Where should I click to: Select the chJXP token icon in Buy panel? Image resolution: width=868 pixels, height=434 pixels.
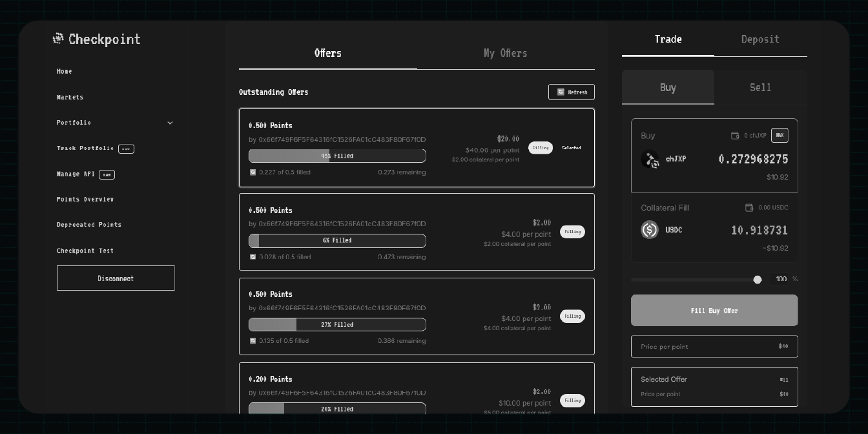point(650,159)
